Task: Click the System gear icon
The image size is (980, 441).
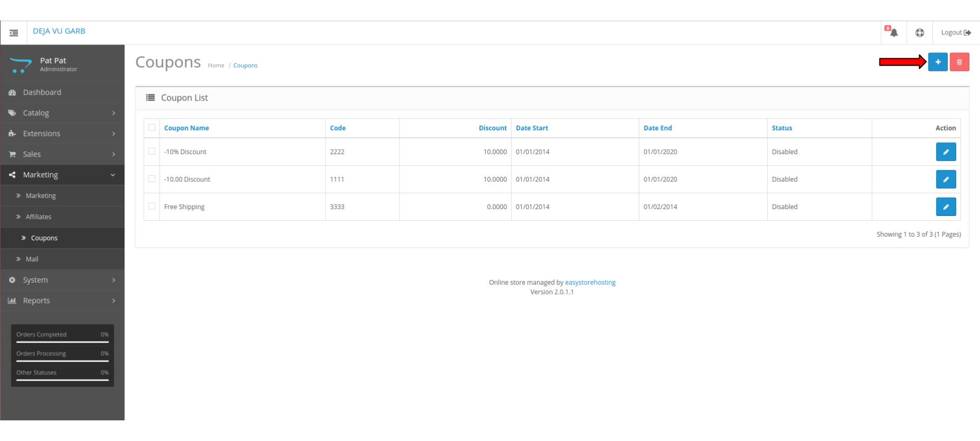Action: click(x=12, y=280)
